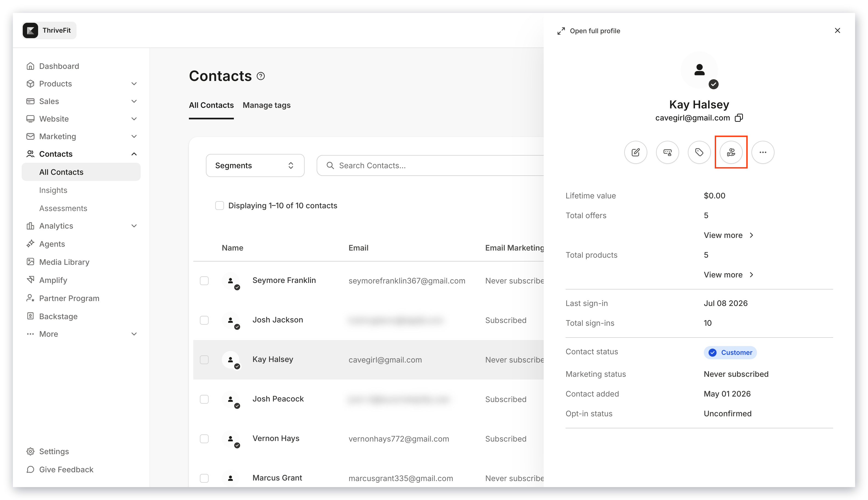Viewport: 868px width, 500px height.
Task: Check the Vernon Hays row checkbox
Action: (204, 439)
